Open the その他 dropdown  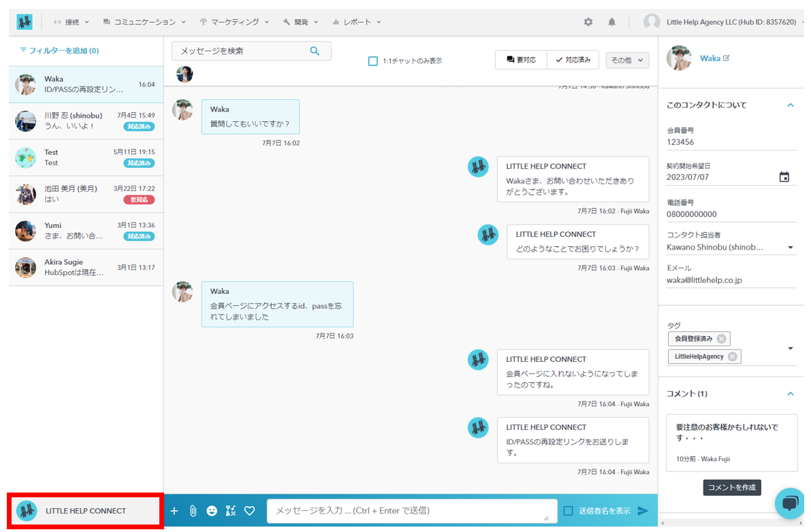[626, 60]
